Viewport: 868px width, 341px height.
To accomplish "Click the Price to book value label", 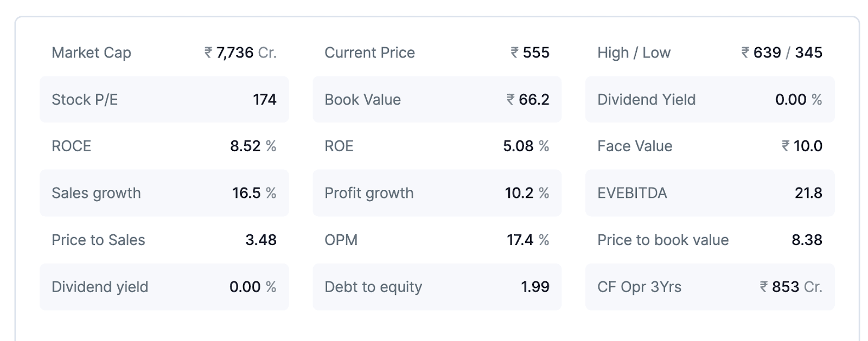I will tap(662, 240).
